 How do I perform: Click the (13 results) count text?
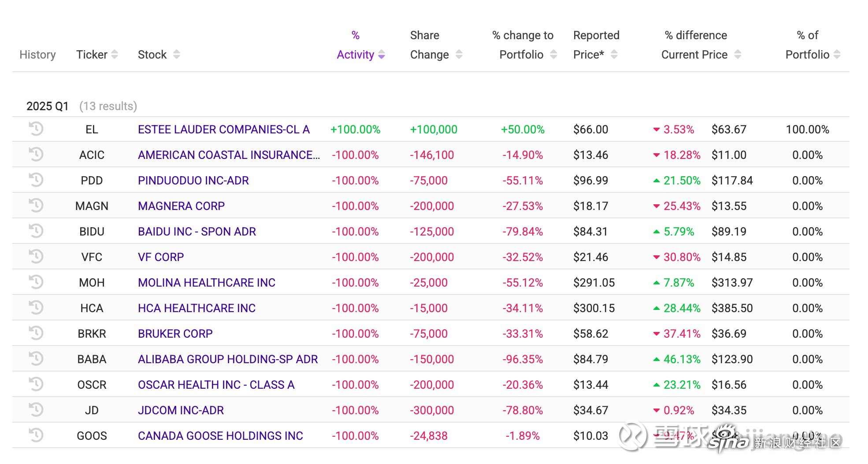coord(108,106)
